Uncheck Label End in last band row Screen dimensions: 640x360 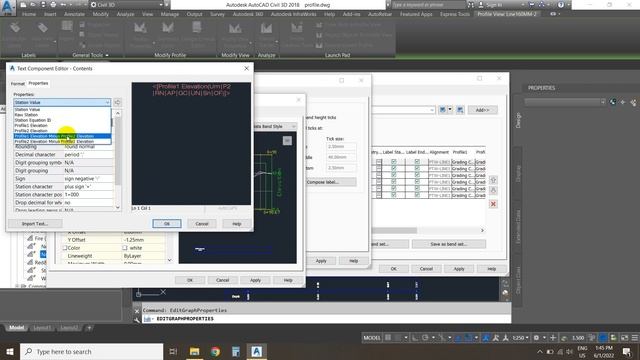click(x=417, y=195)
